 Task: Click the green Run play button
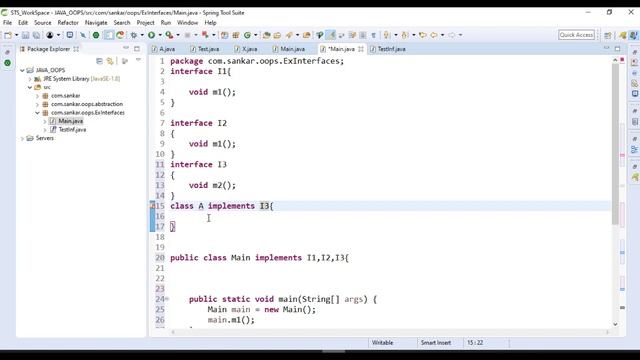[x=151, y=35]
